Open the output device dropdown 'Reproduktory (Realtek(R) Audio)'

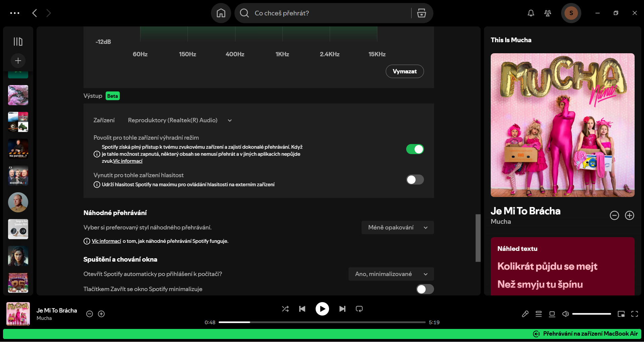tap(178, 120)
